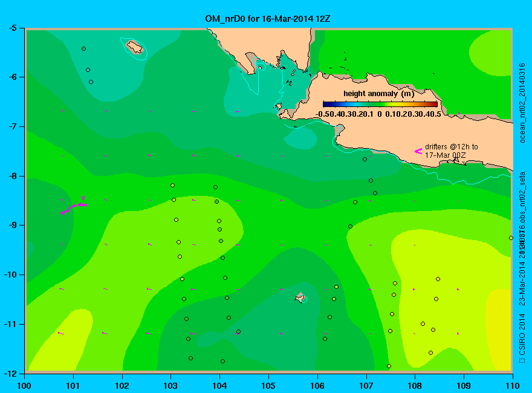Image resolution: width=532 pixels, height=393 pixels.
Task: Click the x-axis tick label "108"
Action: [415, 386]
